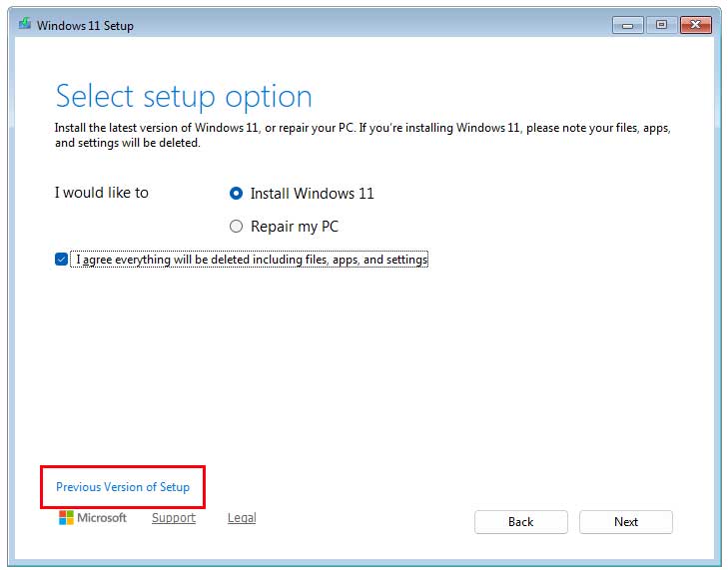Click the Back button

pos(521,522)
